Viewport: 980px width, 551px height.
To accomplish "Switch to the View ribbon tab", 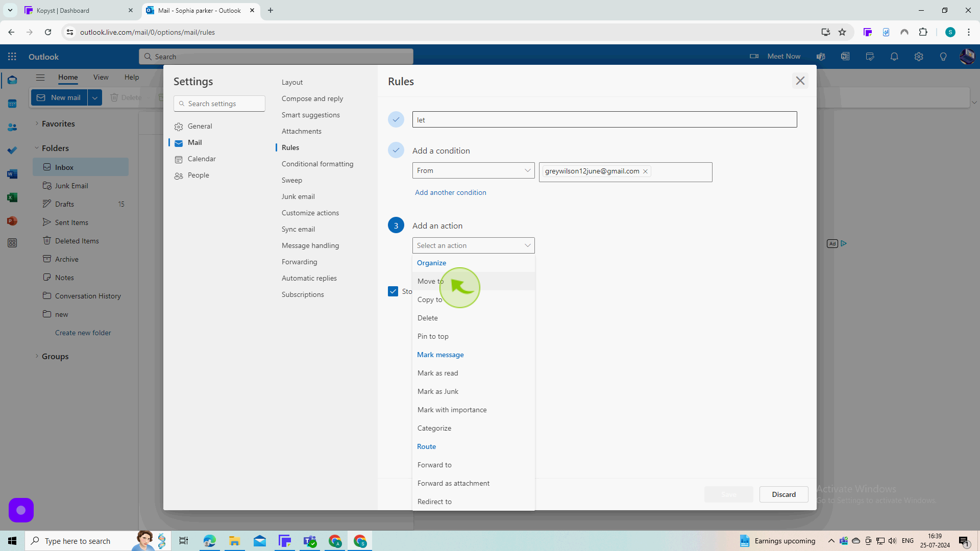I will pos(101,78).
